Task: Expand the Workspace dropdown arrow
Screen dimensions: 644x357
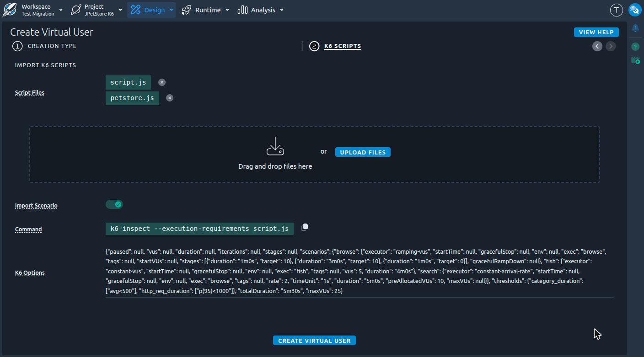Action: pyautogui.click(x=61, y=10)
